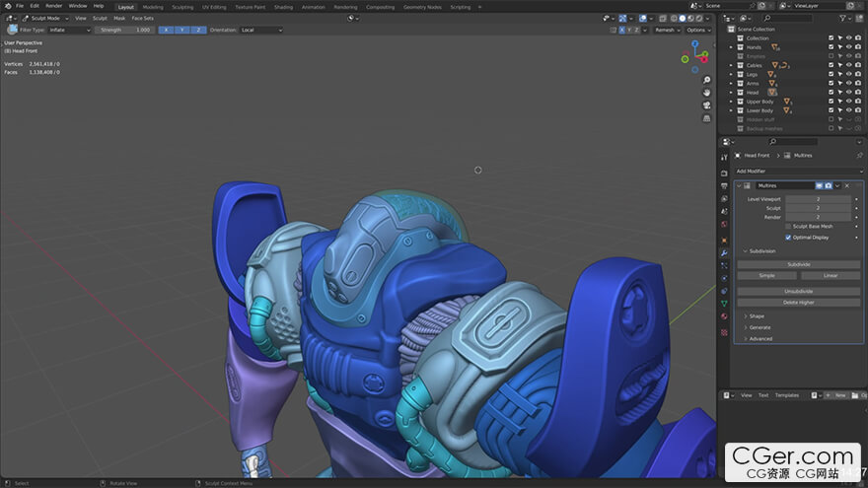Click the zoom view magnifier gizmo icon

coord(707,79)
